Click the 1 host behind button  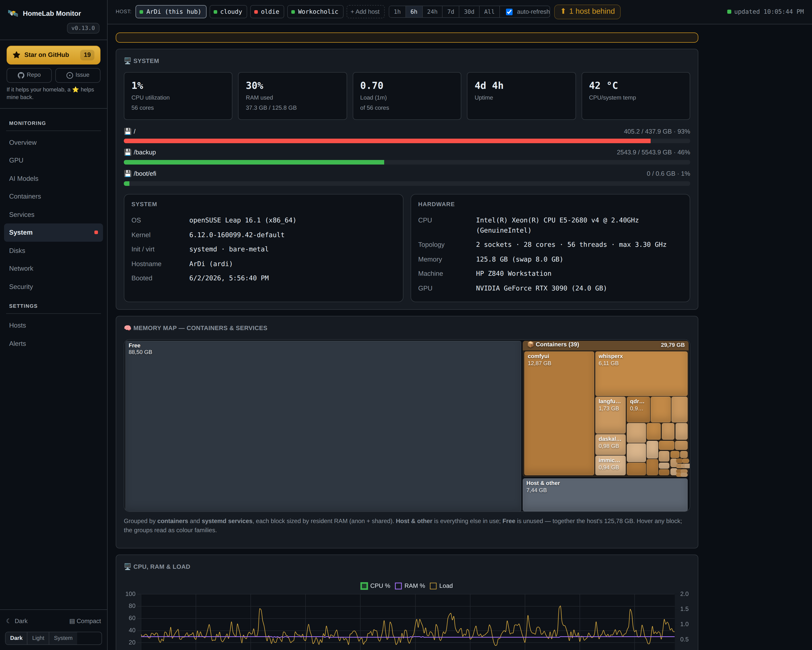click(587, 12)
